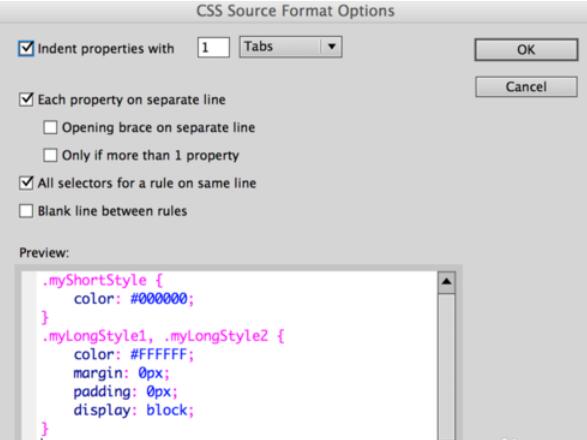Enable Blank line between rules
Image resolution: width=587 pixels, height=440 pixels.
[26, 211]
